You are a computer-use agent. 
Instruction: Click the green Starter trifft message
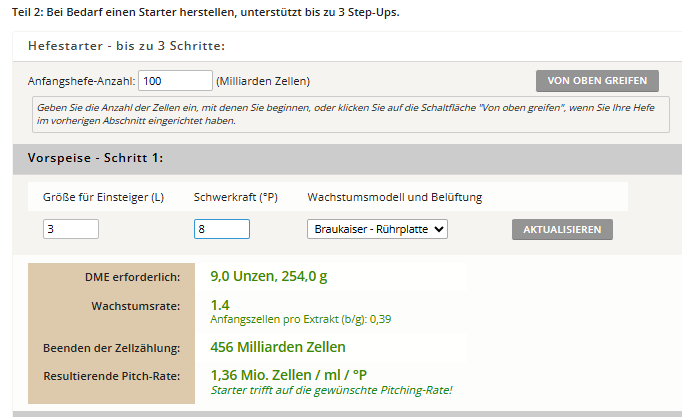[x=331, y=390]
